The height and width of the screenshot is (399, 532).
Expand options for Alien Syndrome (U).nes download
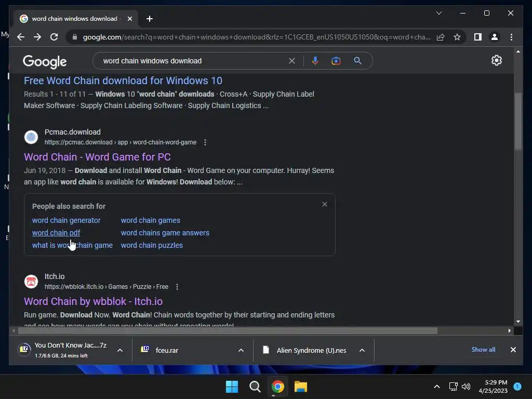[362, 350]
